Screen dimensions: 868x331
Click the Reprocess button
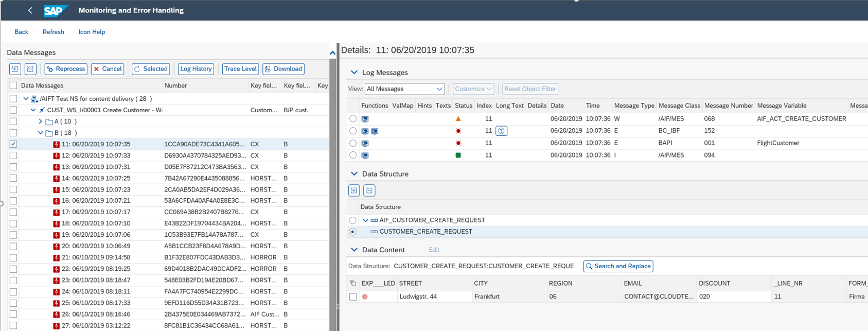66,69
